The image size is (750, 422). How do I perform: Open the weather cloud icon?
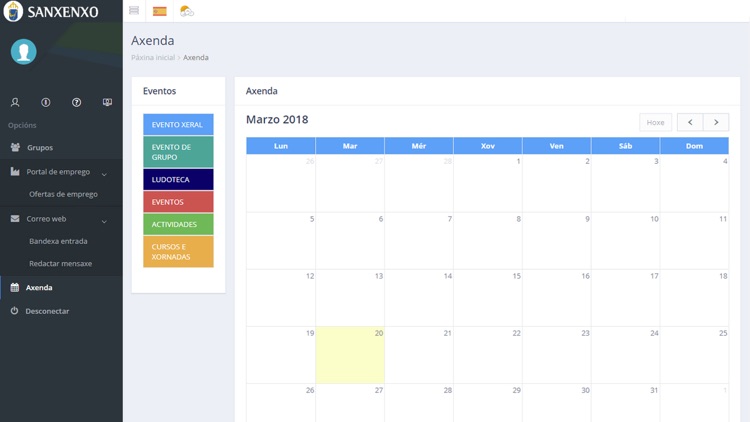click(187, 11)
